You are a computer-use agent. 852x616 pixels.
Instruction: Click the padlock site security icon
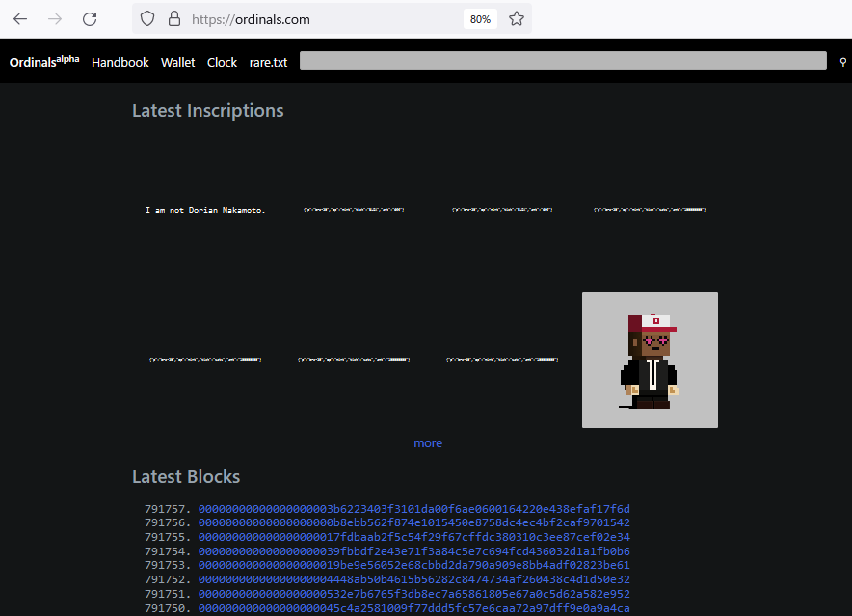[173, 18]
